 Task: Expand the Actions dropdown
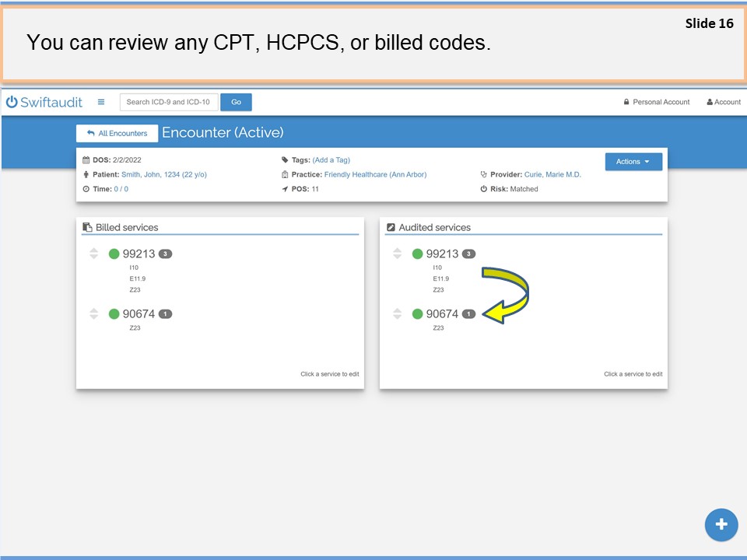point(633,162)
